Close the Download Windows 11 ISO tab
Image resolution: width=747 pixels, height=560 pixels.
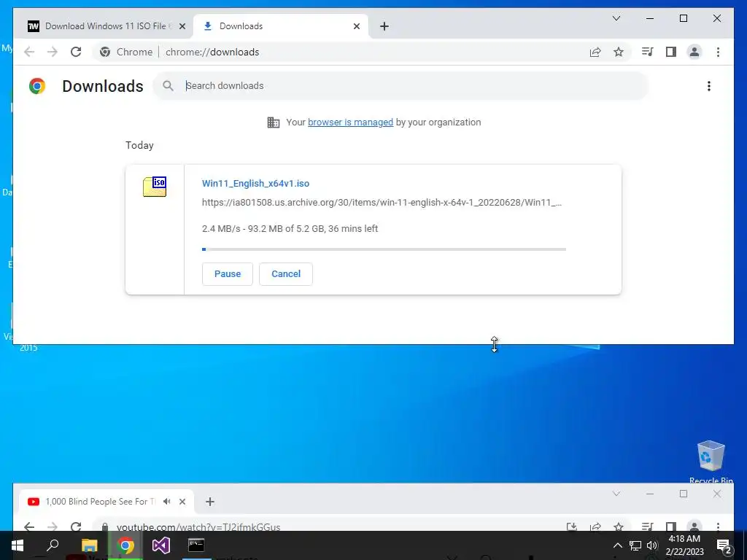[x=182, y=26]
